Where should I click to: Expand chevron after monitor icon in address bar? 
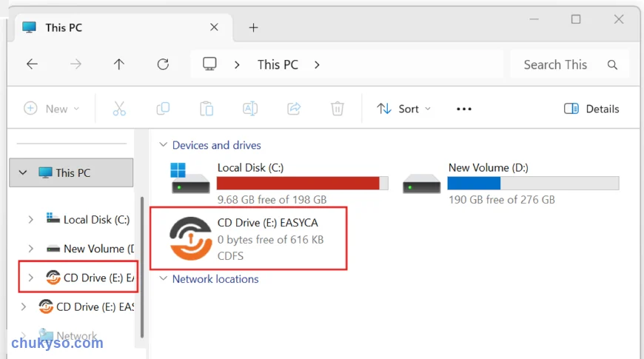[x=237, y=65]
